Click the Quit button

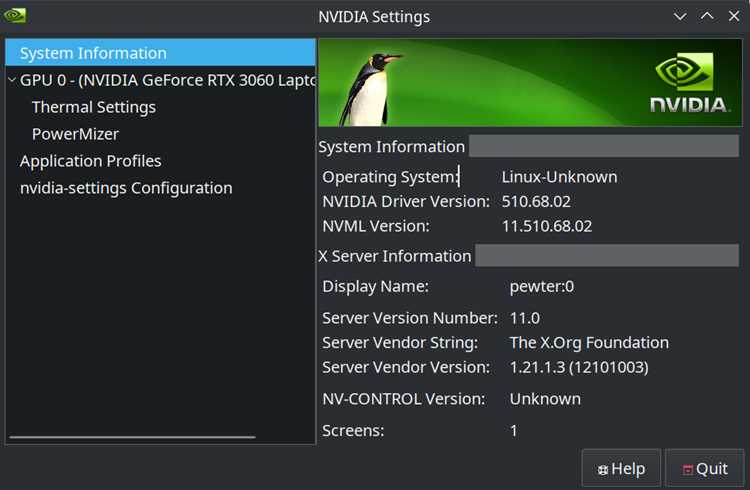point(705,468)
